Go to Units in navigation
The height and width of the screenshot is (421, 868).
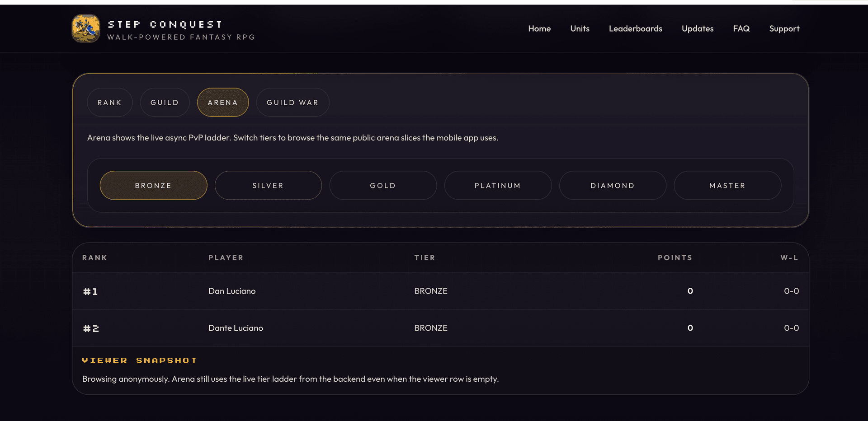tap(580, 28)
